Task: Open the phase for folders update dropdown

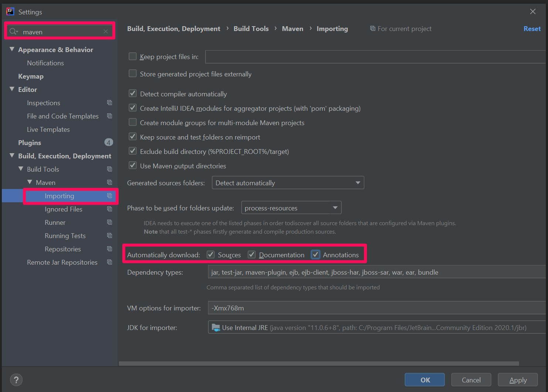Action: (x=291, y=208)
